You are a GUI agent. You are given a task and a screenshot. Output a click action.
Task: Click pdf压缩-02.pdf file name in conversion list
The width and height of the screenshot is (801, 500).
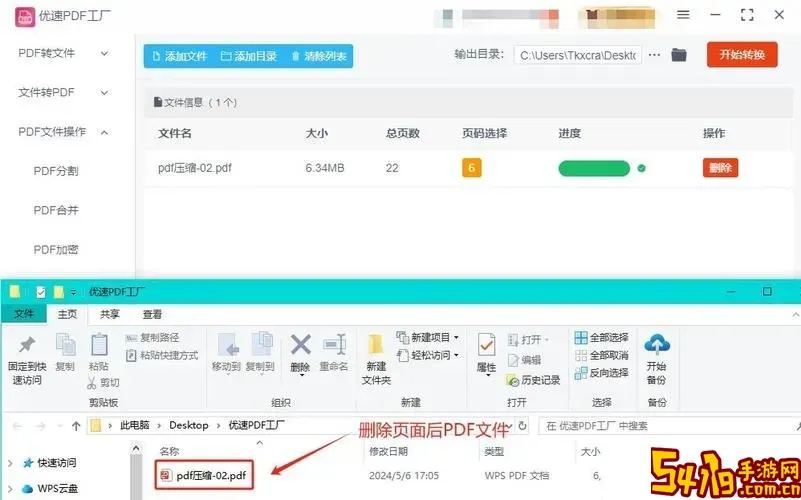[195, 168]
